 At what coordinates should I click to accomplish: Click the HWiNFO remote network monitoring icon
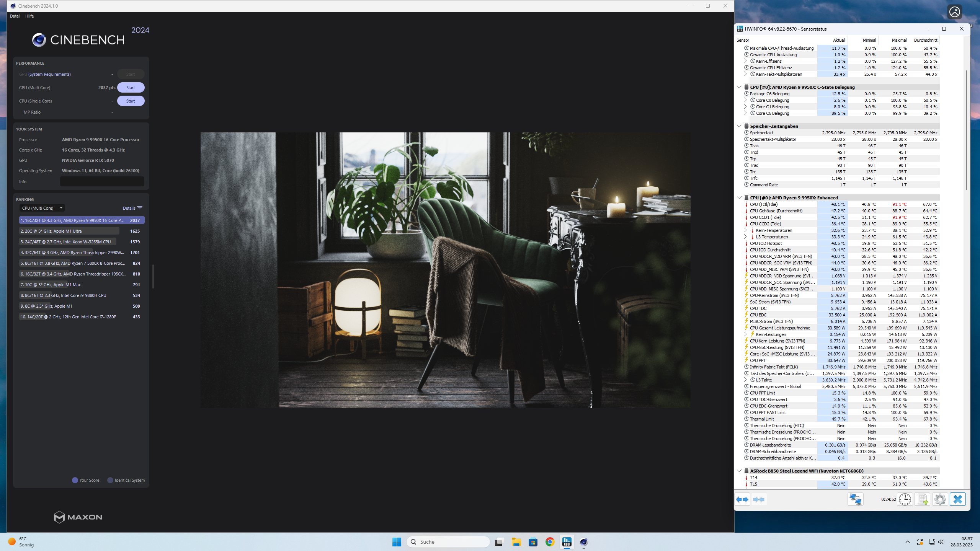[855, 499]
